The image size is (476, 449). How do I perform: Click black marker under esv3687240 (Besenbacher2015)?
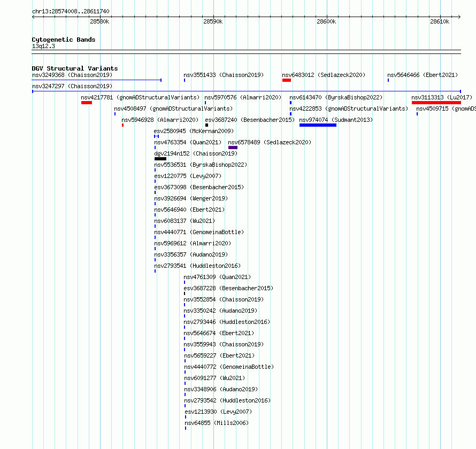207,125
